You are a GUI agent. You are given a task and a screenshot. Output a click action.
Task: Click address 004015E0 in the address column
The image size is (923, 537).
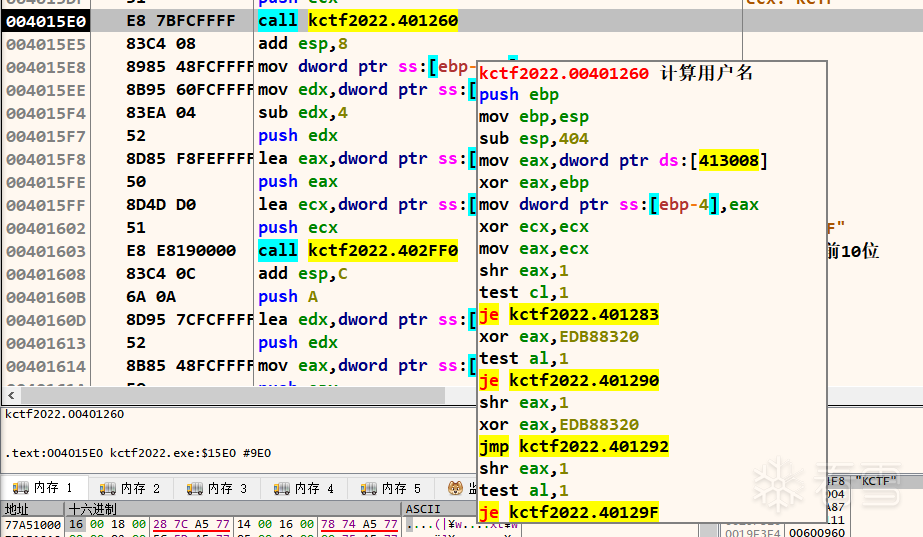point(46,21)
